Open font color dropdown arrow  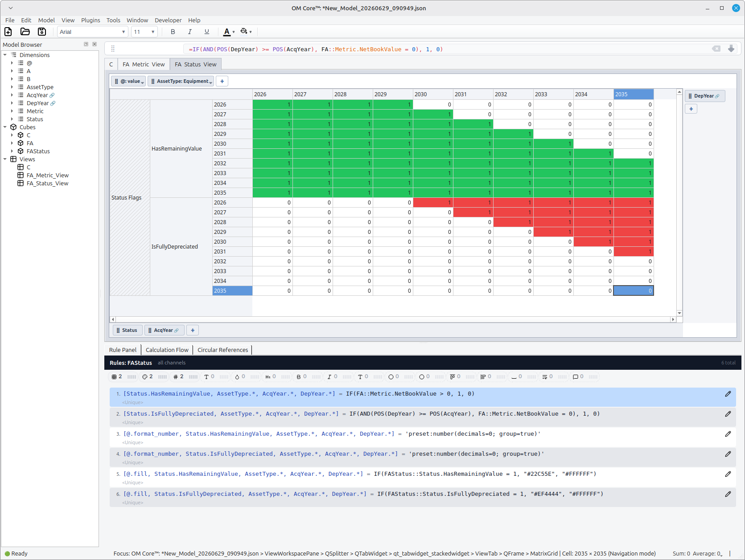234,32
